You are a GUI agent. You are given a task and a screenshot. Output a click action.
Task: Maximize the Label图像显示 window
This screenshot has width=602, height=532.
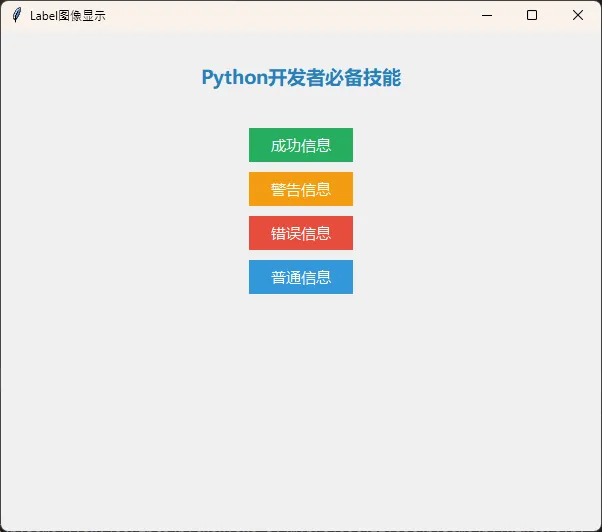(x=532, y=15)
